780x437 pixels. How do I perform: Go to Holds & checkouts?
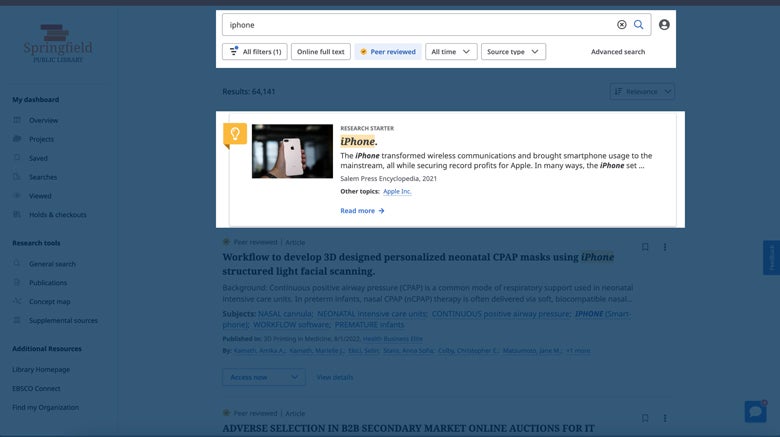(58, 215)
